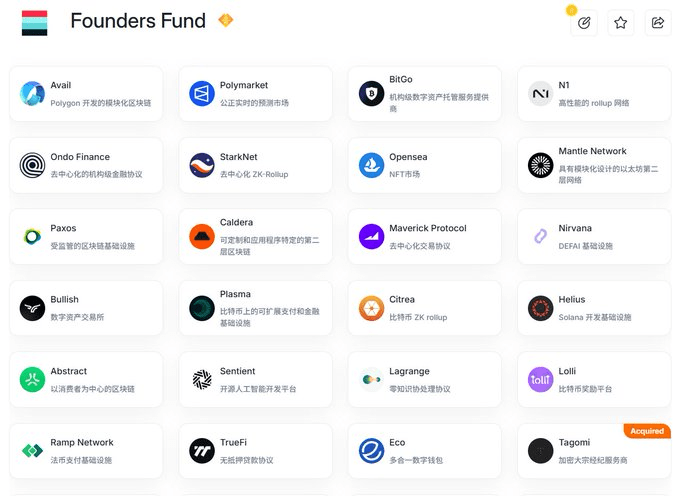The image size is (680, 496).
Task: Click the Opensea sailboat logo icon
Action: pyautogui.click(x=371, y=165)
